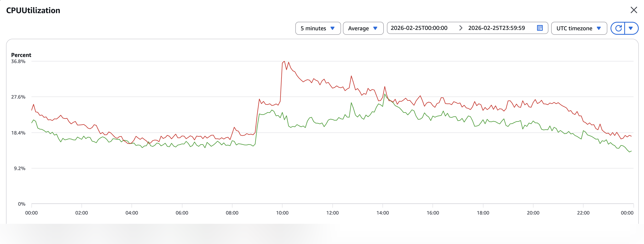Click the 04:00 x-axis time label

coord(132,213)
